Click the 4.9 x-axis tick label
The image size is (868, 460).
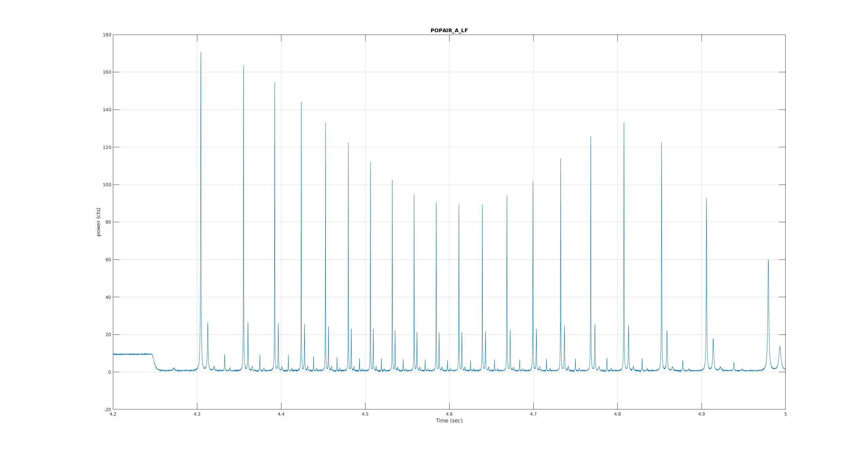tap(702, 414)
